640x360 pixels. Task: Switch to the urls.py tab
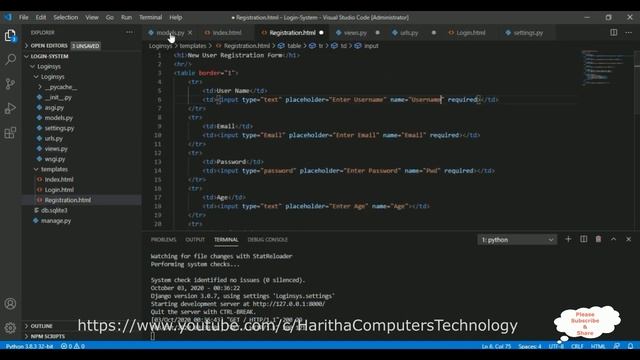click(x=409, y=33)
